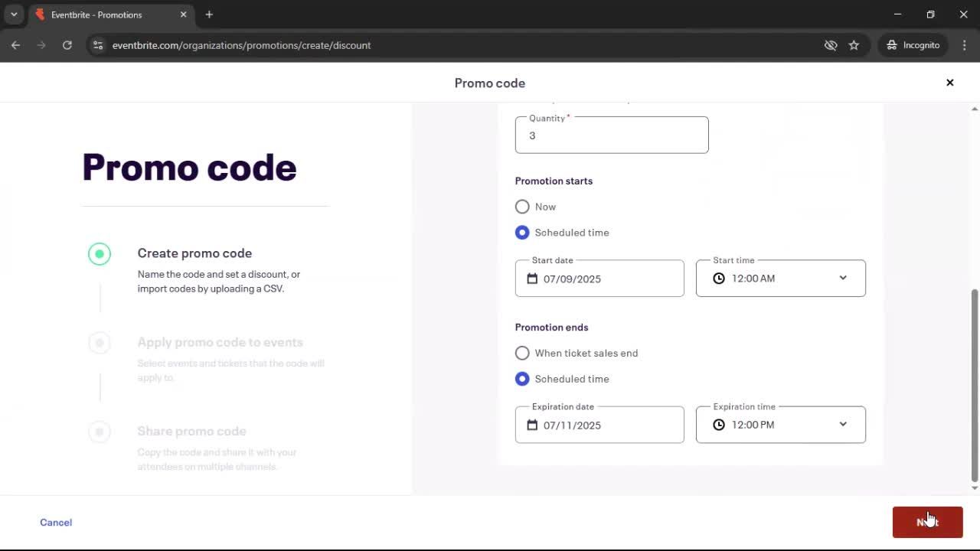Minimize the browser window
The width and height of the screenshot is (980, 551).
(897, 15)
